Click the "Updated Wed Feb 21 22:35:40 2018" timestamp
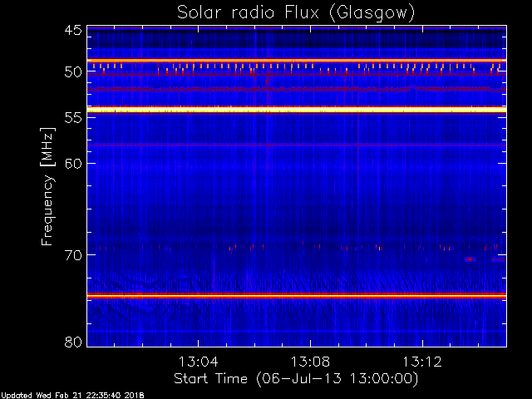532x399 pixels. click(x=72, y=396)
